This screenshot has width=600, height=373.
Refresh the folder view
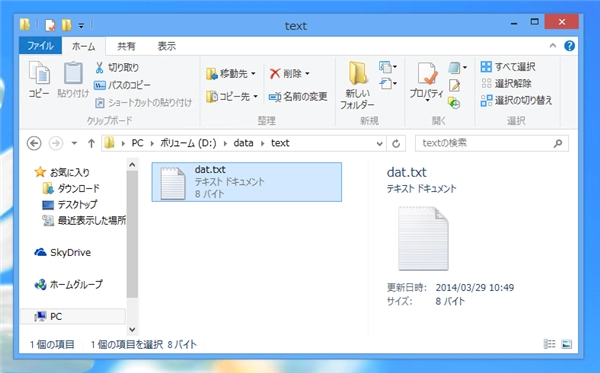(396, 144)
